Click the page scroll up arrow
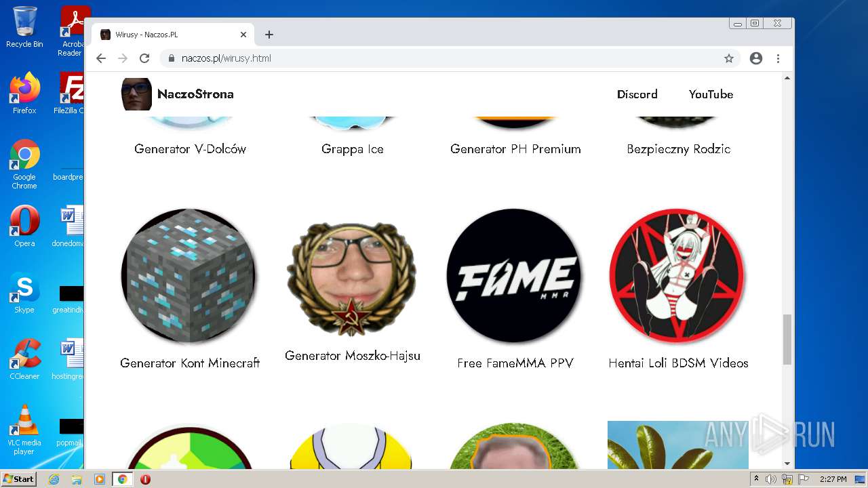The image size is (868, 488). (x=787, y=78)
